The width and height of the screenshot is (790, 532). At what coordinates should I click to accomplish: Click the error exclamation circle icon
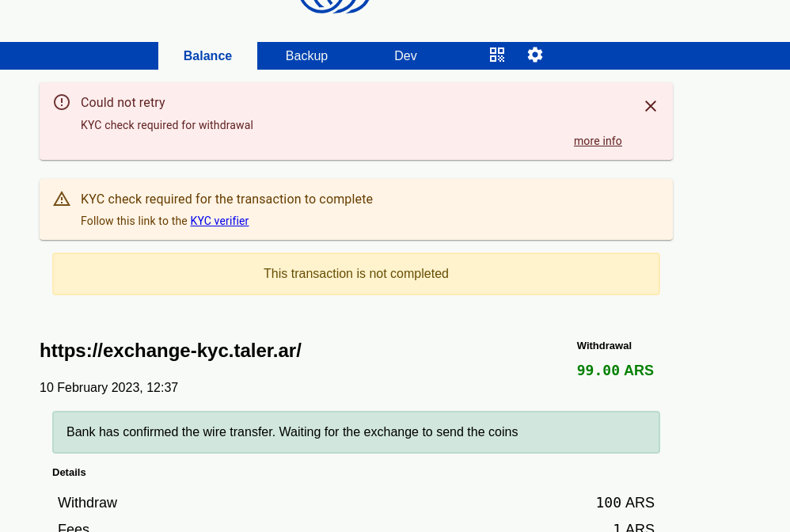[62, 102]
